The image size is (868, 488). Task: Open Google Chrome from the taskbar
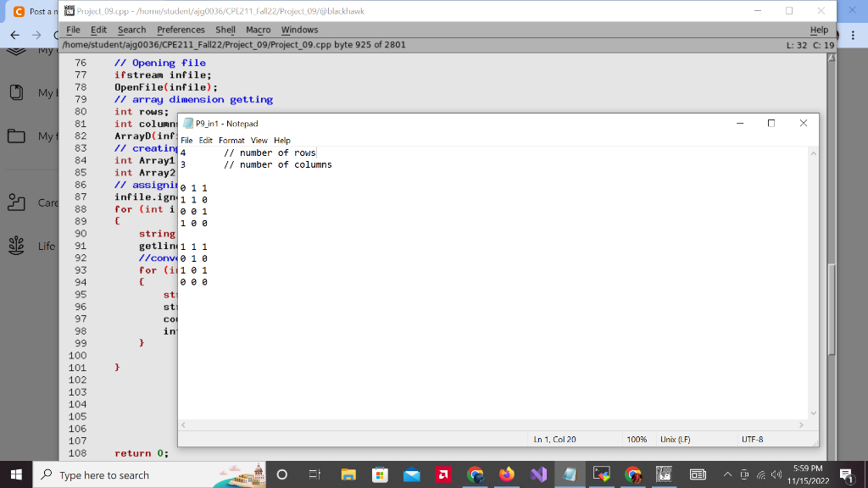[476, 474]
